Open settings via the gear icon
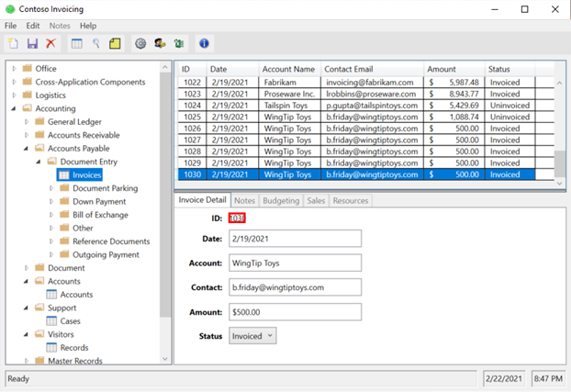571x392 pixels. click(140, 43)
